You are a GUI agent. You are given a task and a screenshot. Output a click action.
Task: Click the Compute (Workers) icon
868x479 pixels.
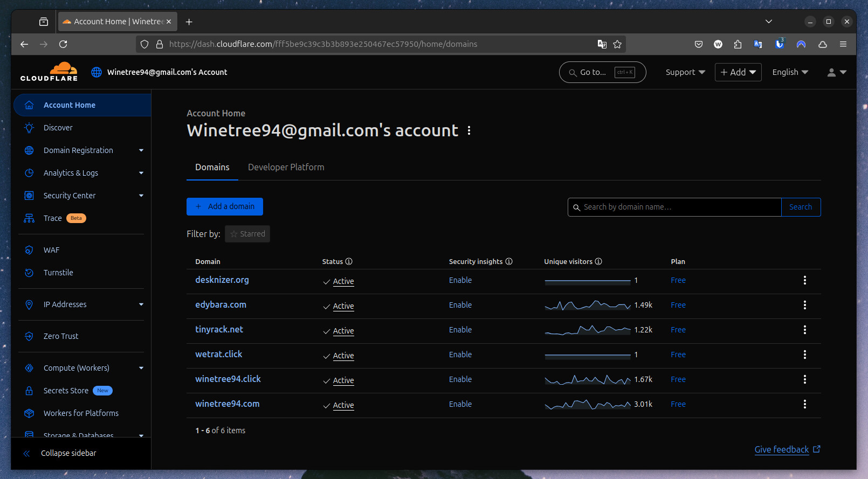point(29,368)
